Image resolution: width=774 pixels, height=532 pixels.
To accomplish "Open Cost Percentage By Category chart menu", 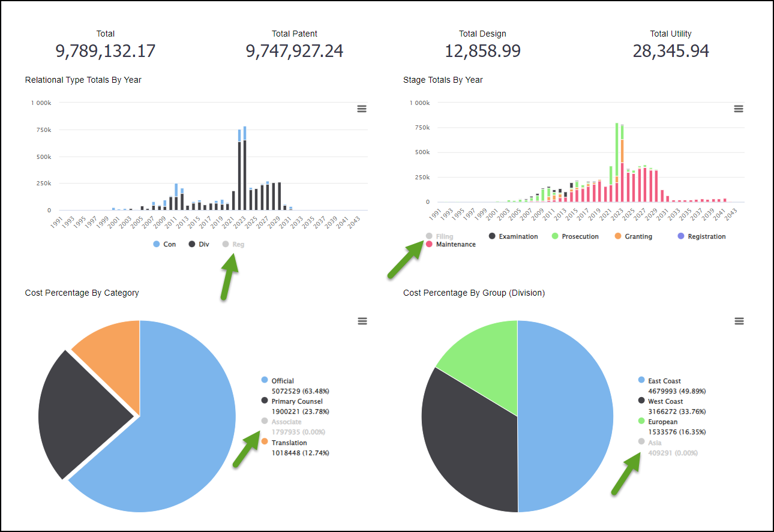I will point(362,321).
